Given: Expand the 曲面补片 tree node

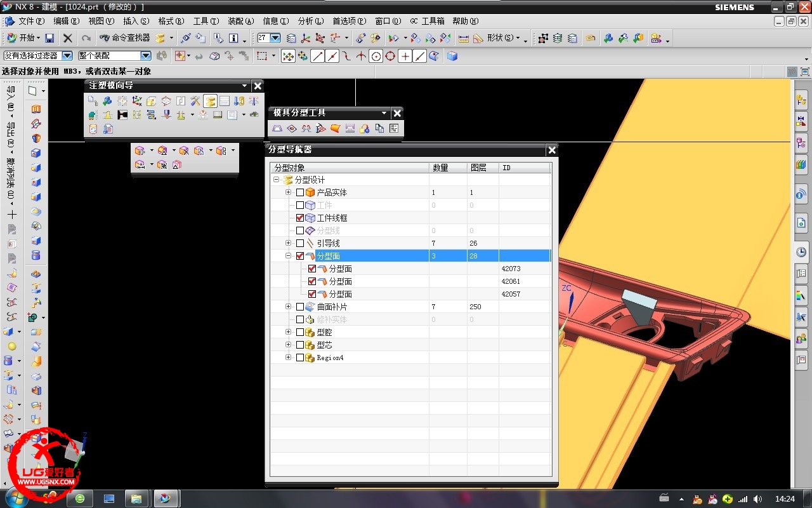Looking at the screenshot, I should click(288, 307).
